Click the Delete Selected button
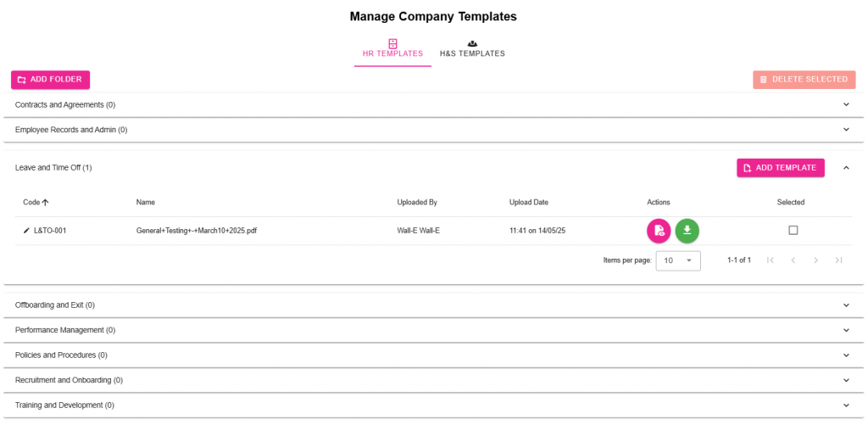The width and height of the screenshot is (868, 425). pos(804,80)
